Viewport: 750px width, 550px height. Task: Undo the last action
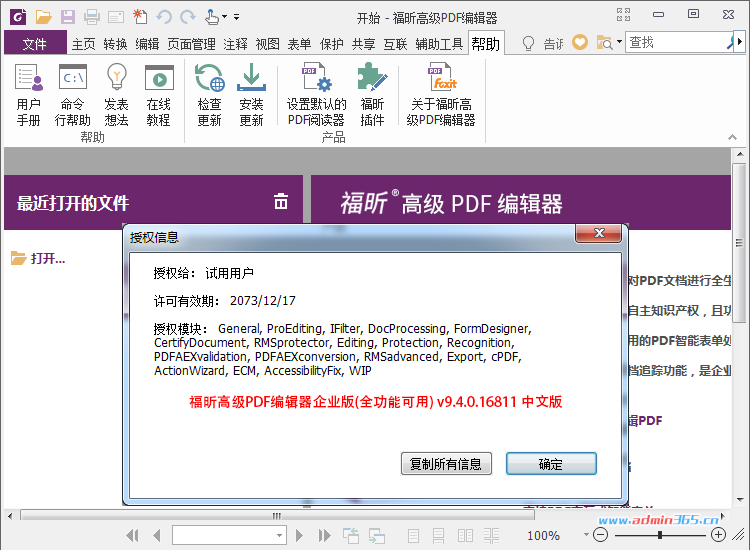164,17
